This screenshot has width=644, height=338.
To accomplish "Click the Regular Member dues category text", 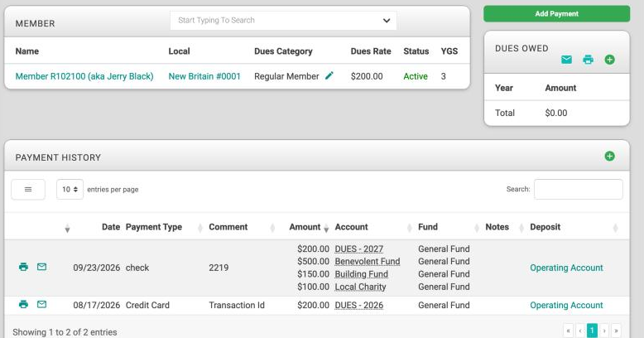I will point(286,76).
